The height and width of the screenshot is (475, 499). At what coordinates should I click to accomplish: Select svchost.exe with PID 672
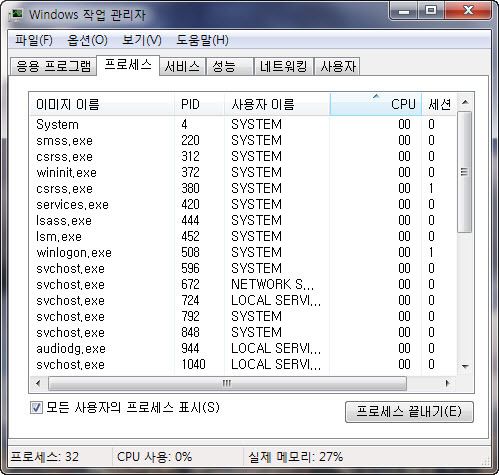click(x=243, y=284)
